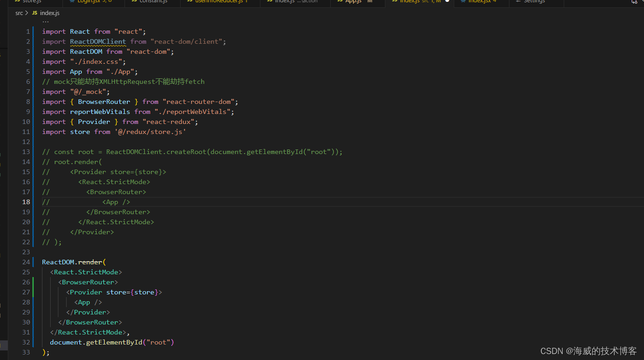Click the green change bar beside line 27

click(33, 292)
